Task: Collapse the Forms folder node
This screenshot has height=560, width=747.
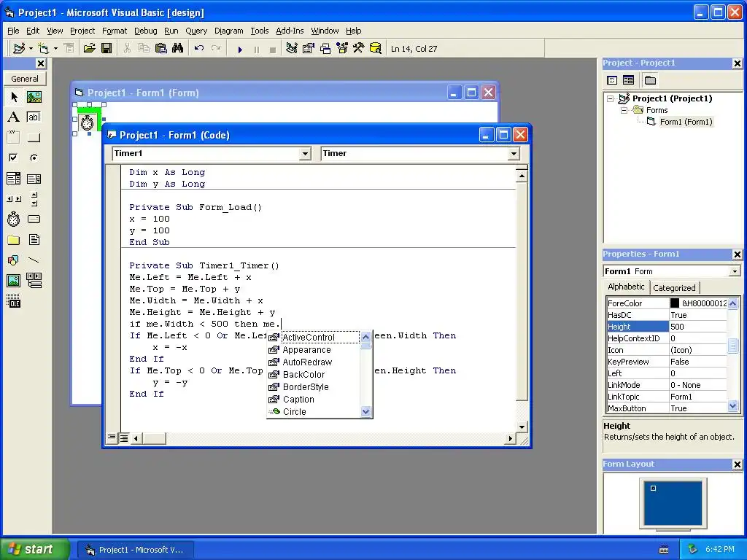Action: [624, 110]
